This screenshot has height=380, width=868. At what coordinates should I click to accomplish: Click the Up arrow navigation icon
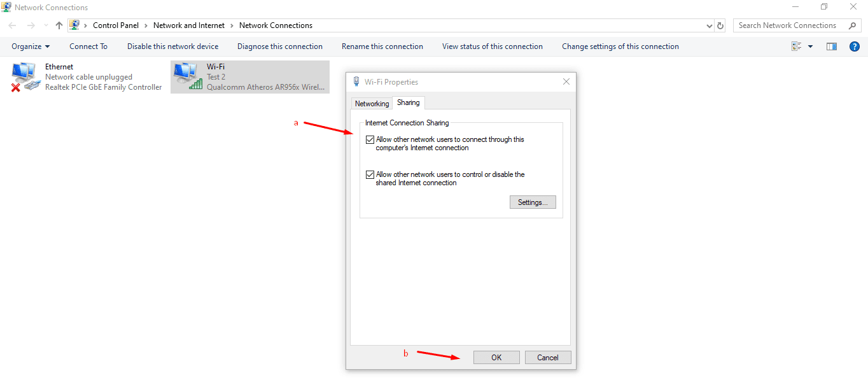[x=59, y=25]
